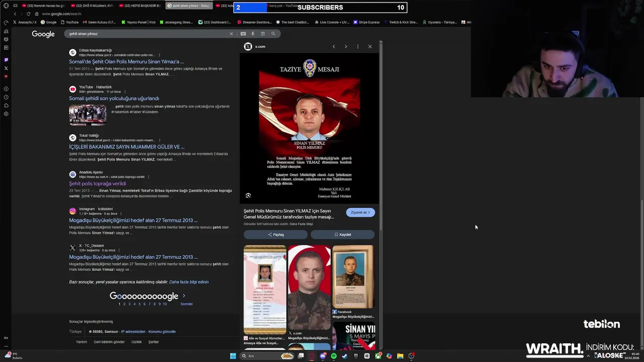Click the Kaydet save button

343,234
